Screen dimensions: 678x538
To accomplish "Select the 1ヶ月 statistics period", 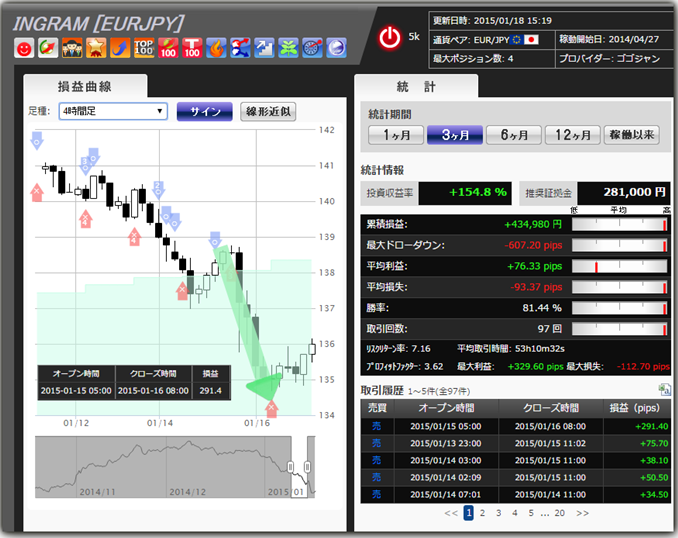I will point(396,135).
